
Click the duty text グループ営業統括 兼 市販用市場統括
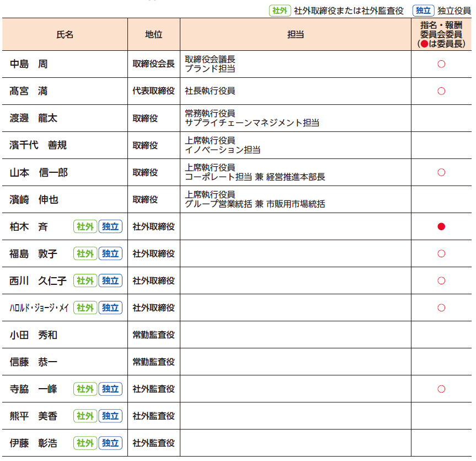pyautogui.click(x=255, y=204)
